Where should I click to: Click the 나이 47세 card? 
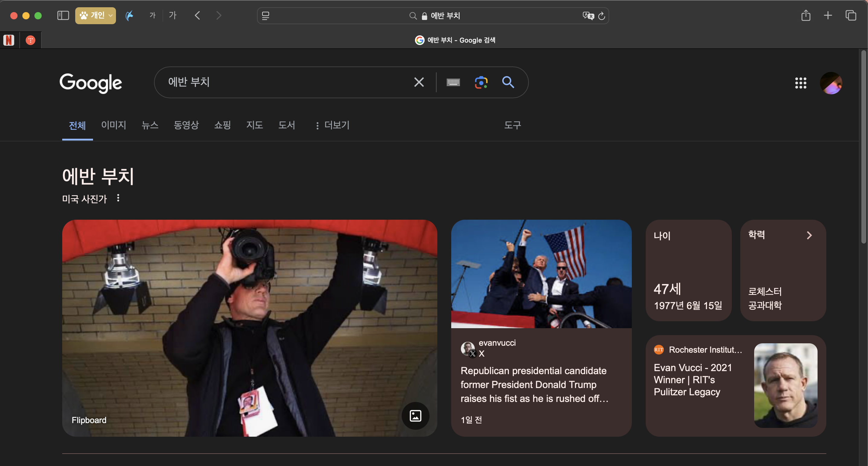[x=688, y=270]
